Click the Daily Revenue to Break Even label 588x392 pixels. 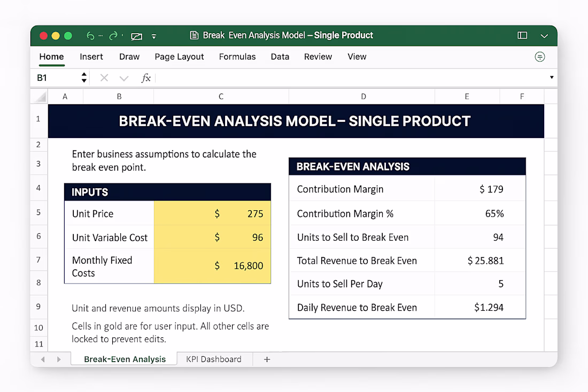pyautogui.click(x=357, y=307)
